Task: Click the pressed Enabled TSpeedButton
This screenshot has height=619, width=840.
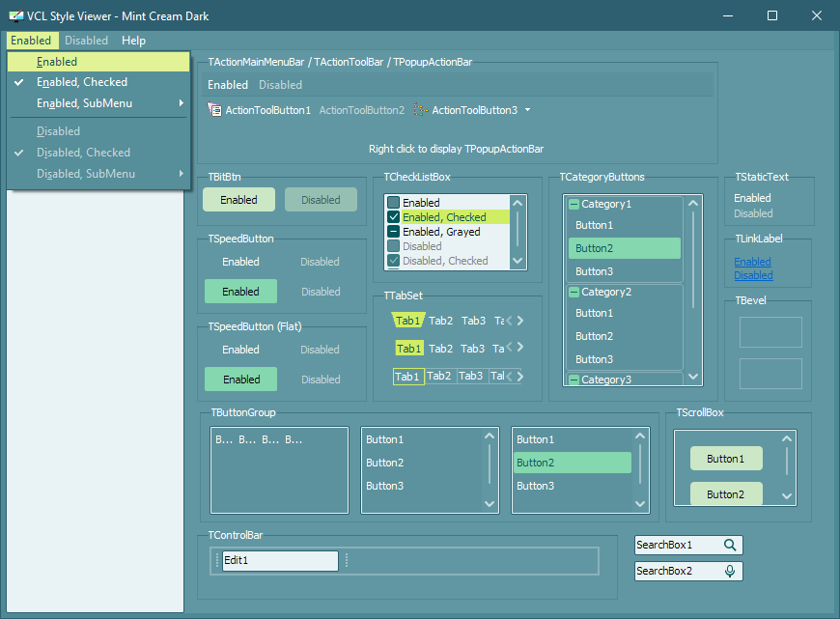Action: click(241, 292)
